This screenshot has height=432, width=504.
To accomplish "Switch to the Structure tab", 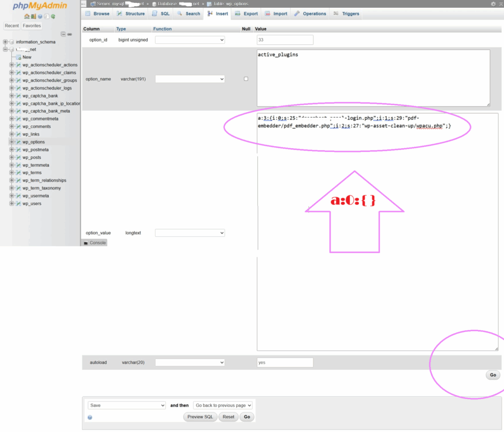I will click(131, 14).
